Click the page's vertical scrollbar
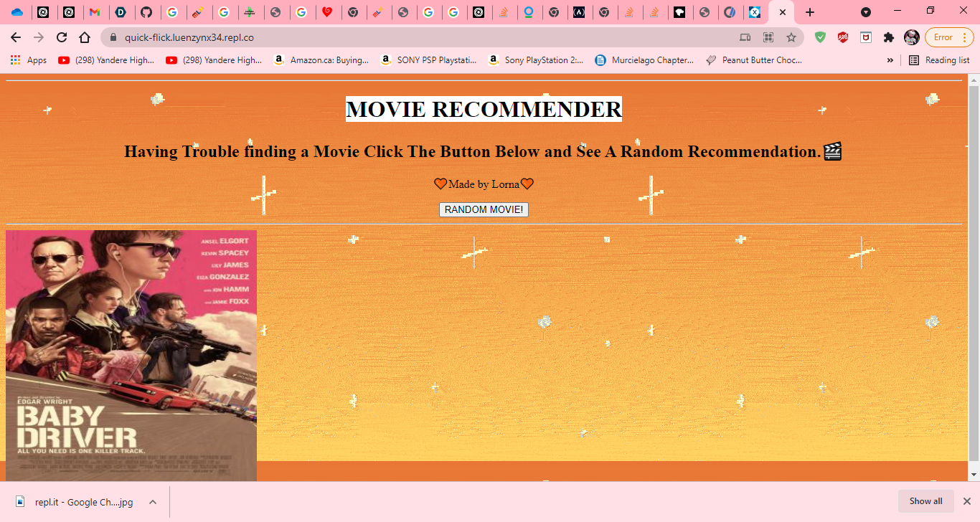 pos(974,272)
